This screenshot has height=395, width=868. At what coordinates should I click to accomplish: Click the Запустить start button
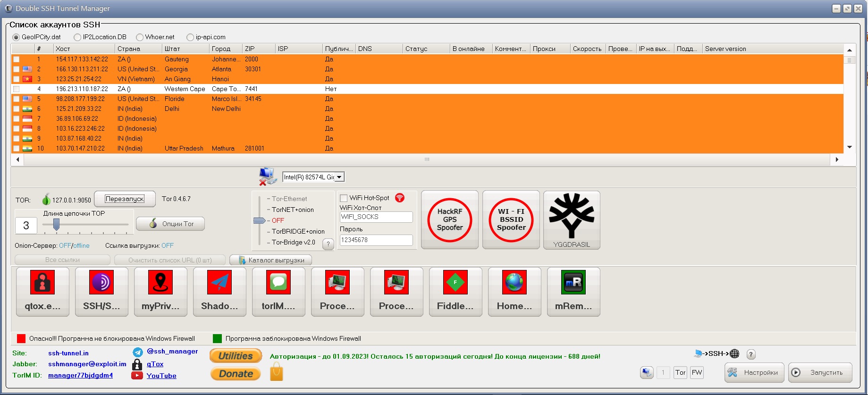point(820,372)
